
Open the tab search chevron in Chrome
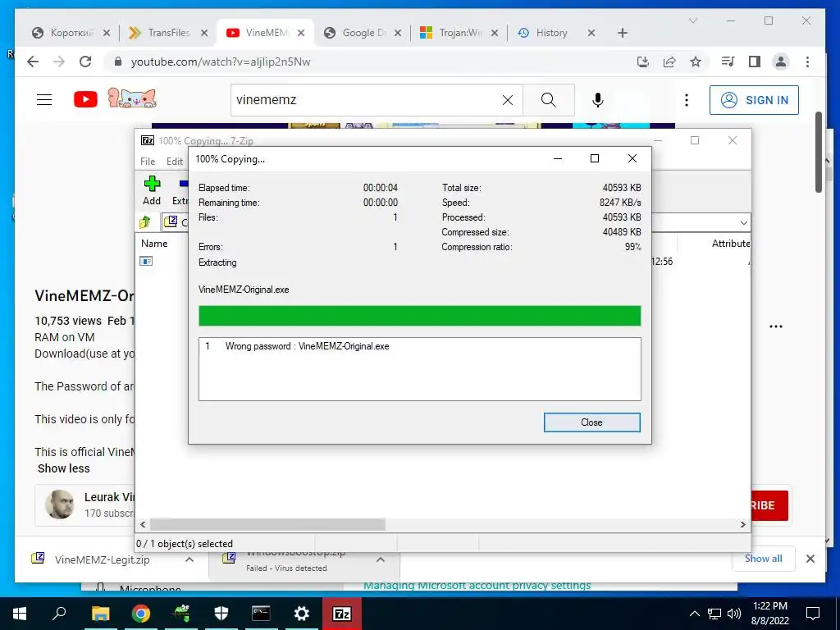coord(692,21)
